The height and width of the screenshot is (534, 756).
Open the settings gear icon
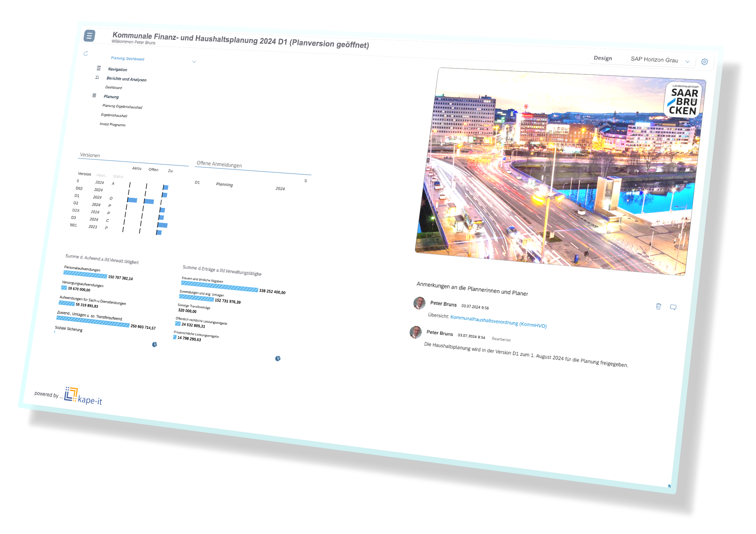704,62
